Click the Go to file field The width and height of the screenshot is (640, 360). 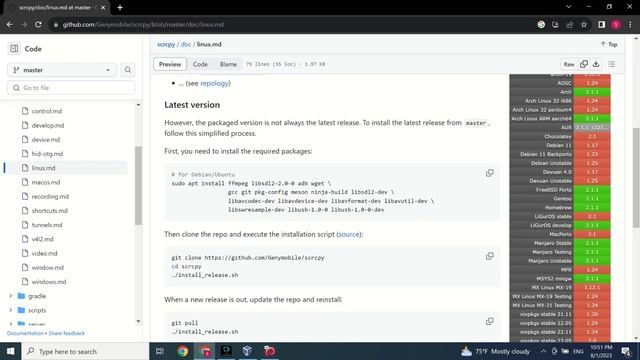pos(71,88)
